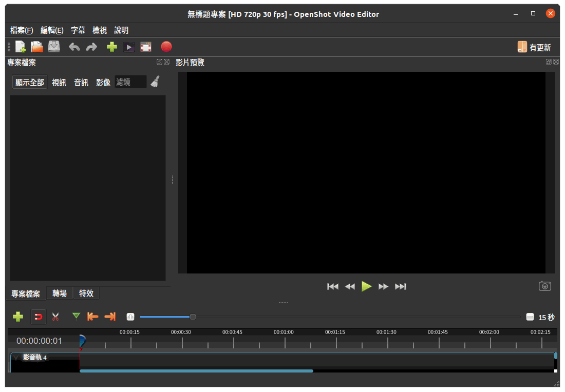565x392 pixels.
Task: Filter project files by 視訊
Action: pos(59,83)
